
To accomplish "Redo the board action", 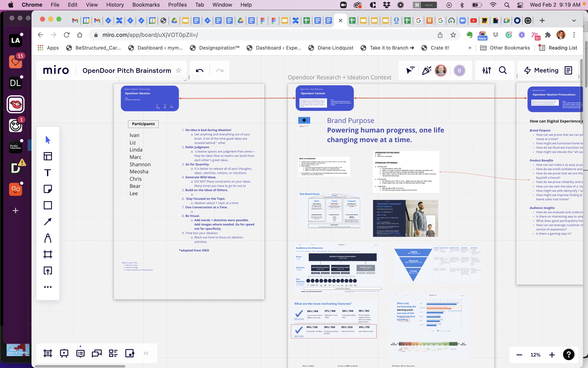I will click(220, 71).
